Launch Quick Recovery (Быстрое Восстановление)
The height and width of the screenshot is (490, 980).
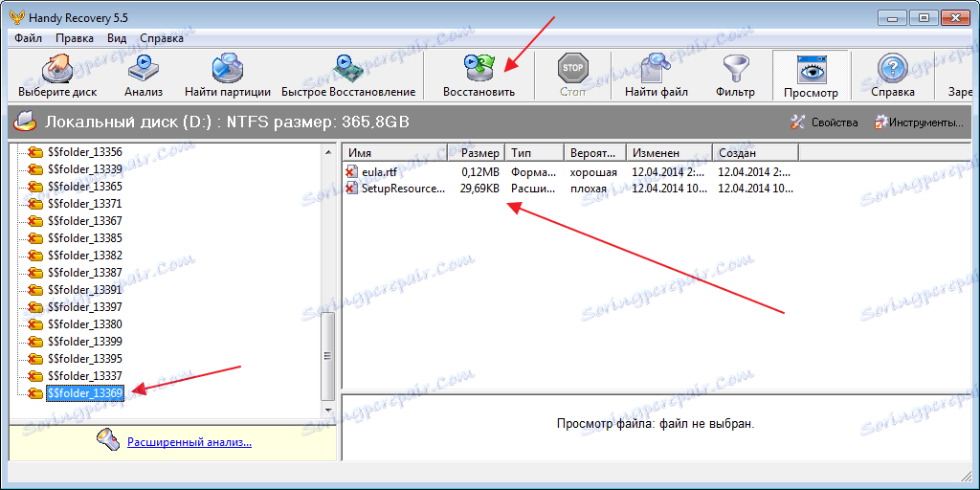tap(348, 76)
